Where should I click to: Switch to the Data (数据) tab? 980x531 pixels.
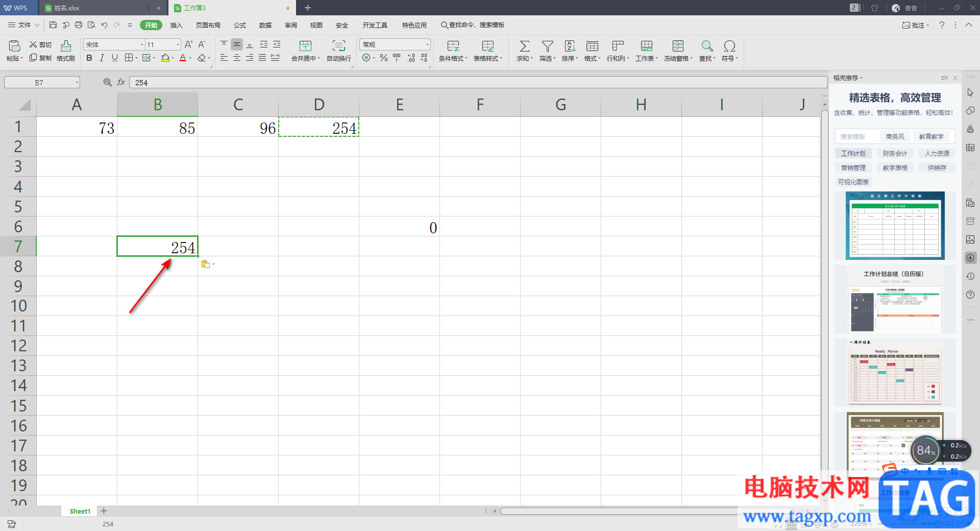tap(265, 25)
